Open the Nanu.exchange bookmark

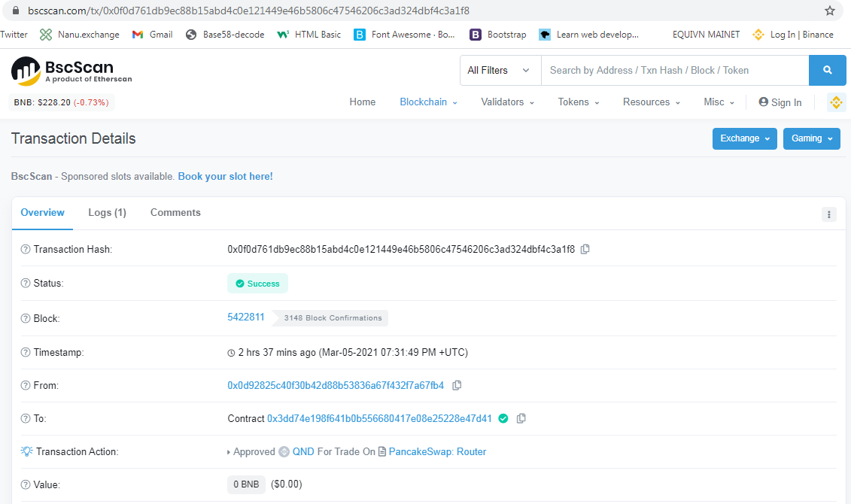click(79, 34)
